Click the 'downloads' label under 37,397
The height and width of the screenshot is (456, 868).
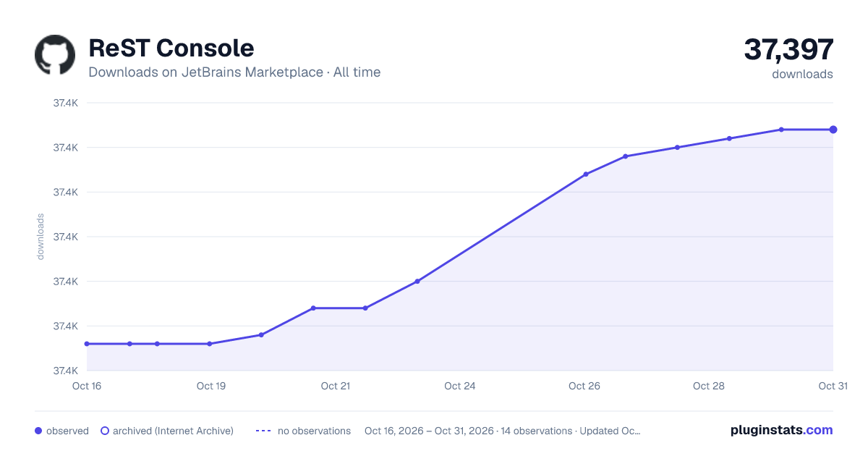pyautogui.click(x=802, y=74)
